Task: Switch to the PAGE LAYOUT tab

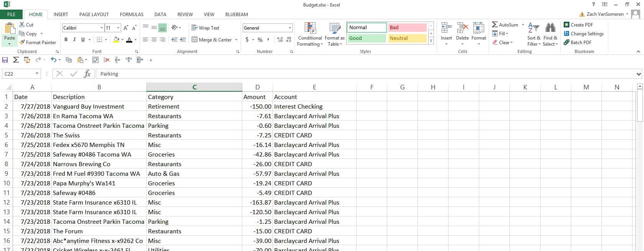Action: [x=94, y=14]
